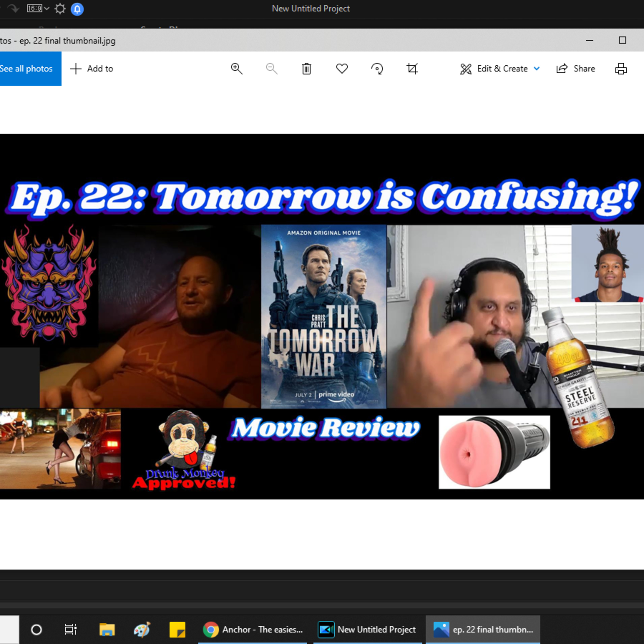Click the New Untitled Project title text
The height and width of the screenshot is (644, 644).
pyautogui.click(x=311, y=9)
